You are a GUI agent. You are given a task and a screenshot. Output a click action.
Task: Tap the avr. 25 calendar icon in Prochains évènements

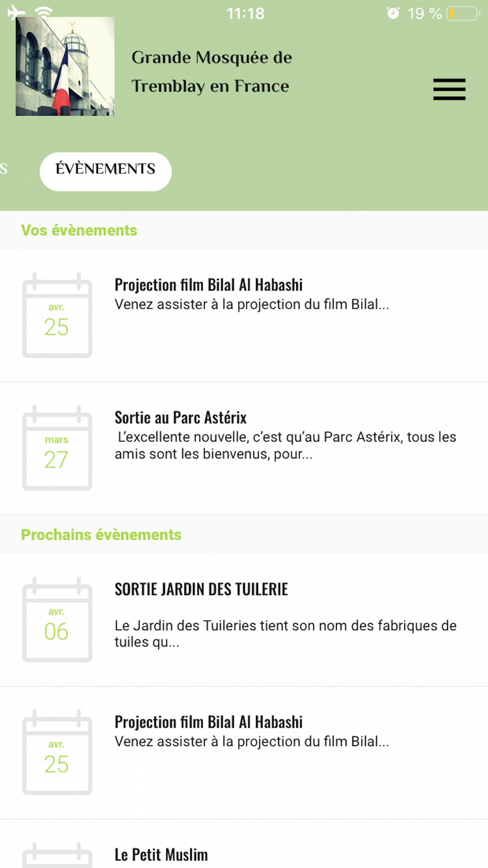57,752
